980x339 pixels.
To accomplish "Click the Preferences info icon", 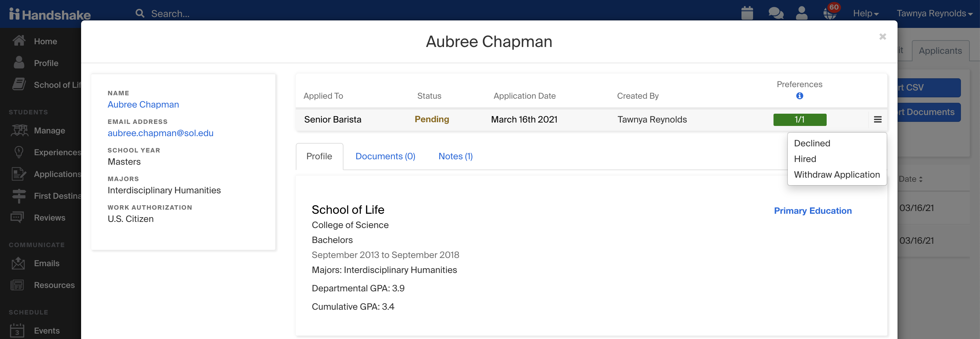I will (x=799, y=96).
